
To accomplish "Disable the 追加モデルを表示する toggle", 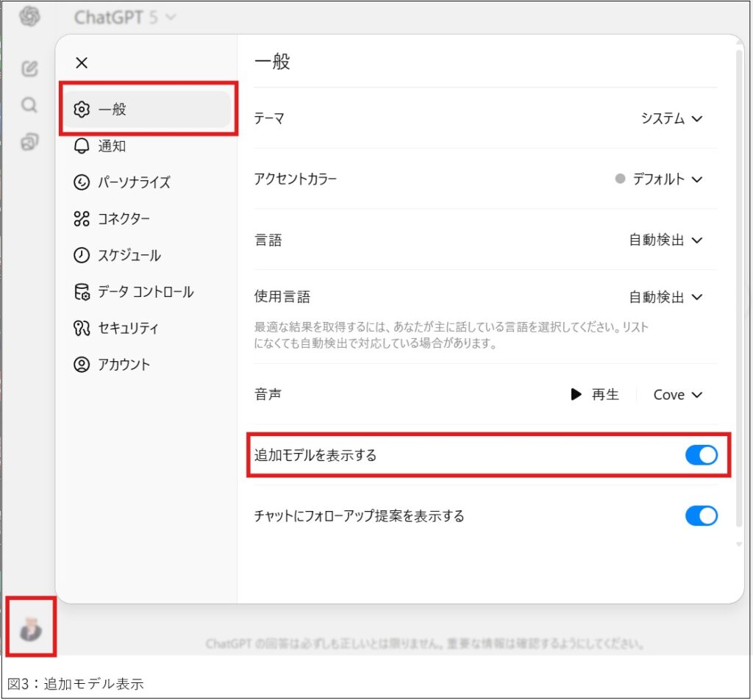I will [x=702, y=455].
